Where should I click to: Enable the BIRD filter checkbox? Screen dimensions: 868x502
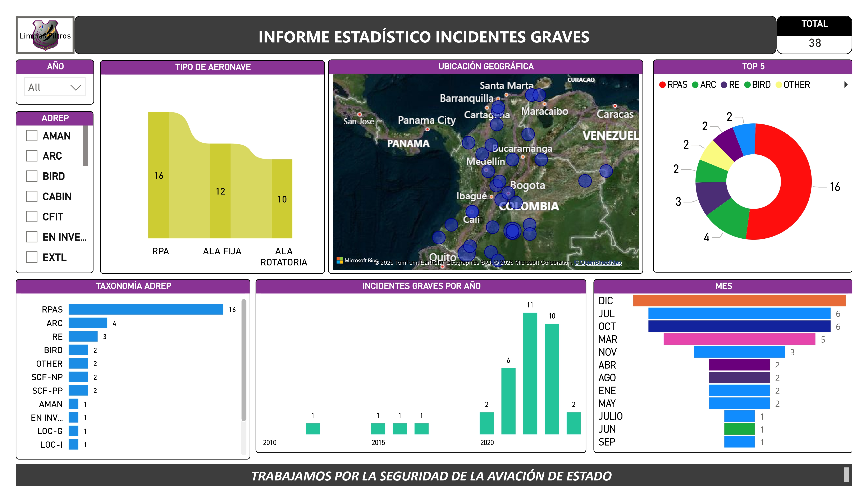32,176
